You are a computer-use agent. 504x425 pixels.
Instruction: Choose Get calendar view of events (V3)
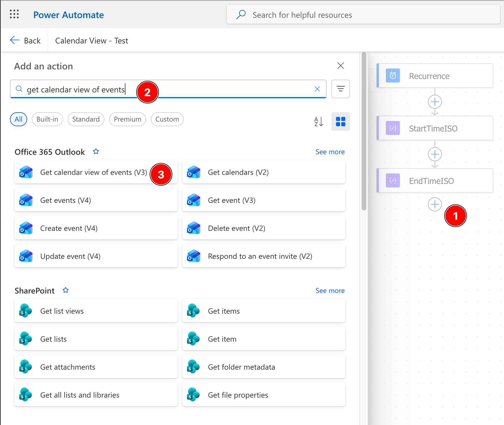96,172
